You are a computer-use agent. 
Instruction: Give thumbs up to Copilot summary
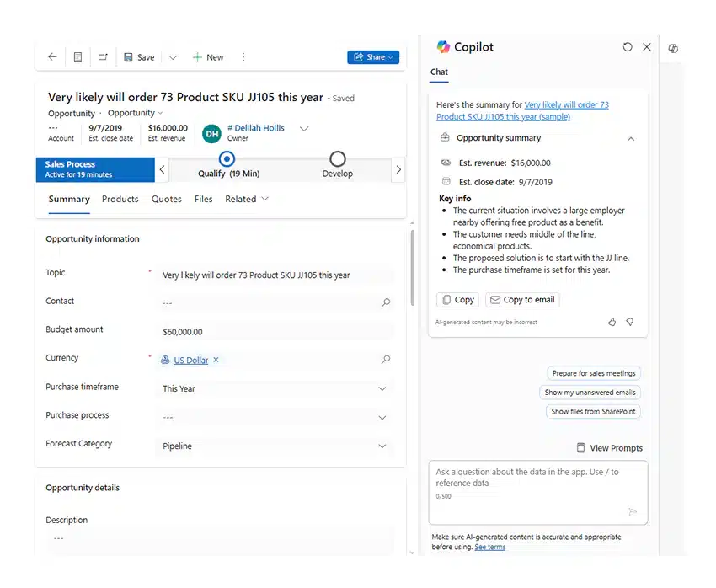coord(612,323)
